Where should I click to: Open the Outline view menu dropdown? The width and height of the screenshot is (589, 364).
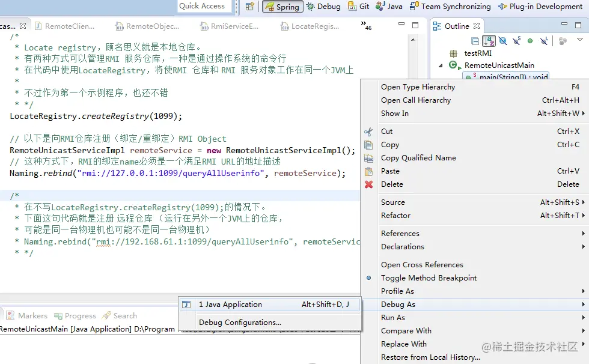[x=579, y=40]
